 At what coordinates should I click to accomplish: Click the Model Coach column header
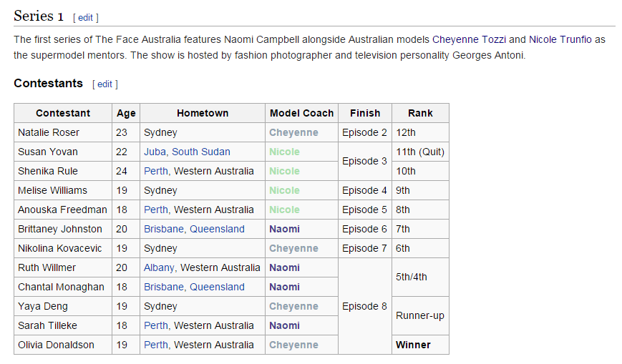pyautogui.click(x=302, y=114)
